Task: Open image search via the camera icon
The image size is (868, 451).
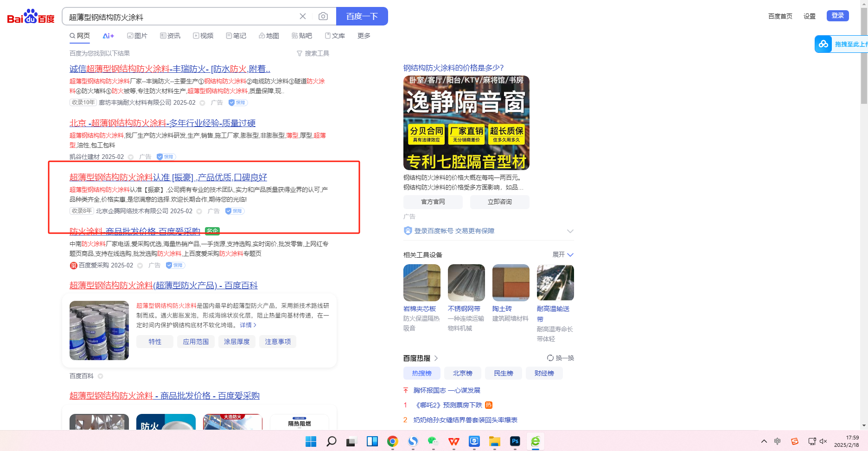Action: (x=323, y=16)
